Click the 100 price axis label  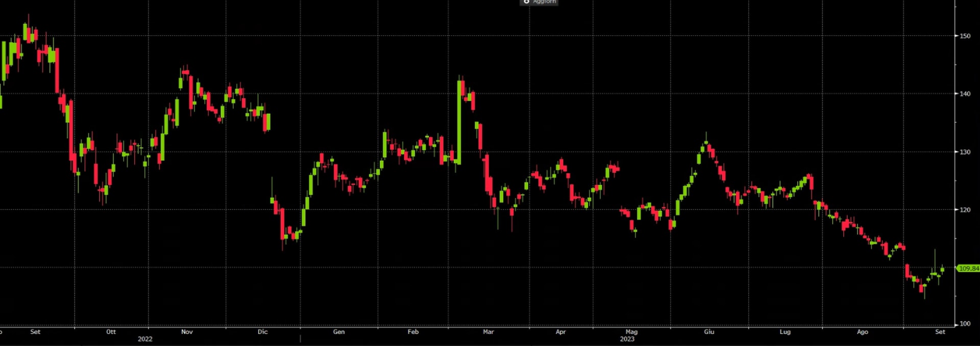965,324
